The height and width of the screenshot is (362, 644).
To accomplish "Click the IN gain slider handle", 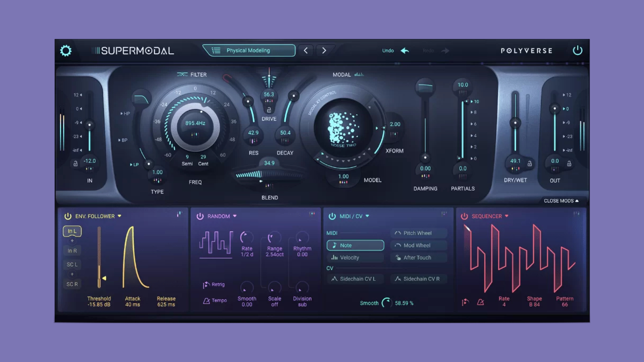I will click(x=89, y=125).
